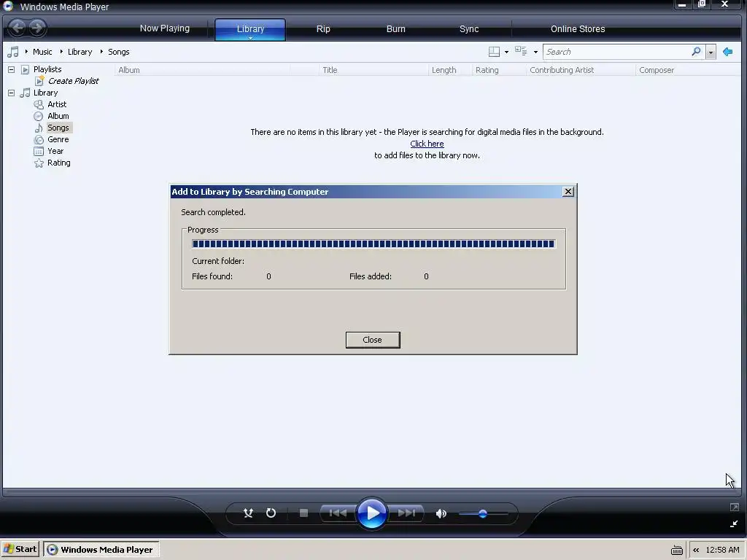Click the 12:58 AM clock
The width and height of the screenshot is (747, 560).
[x=722, y=550]
